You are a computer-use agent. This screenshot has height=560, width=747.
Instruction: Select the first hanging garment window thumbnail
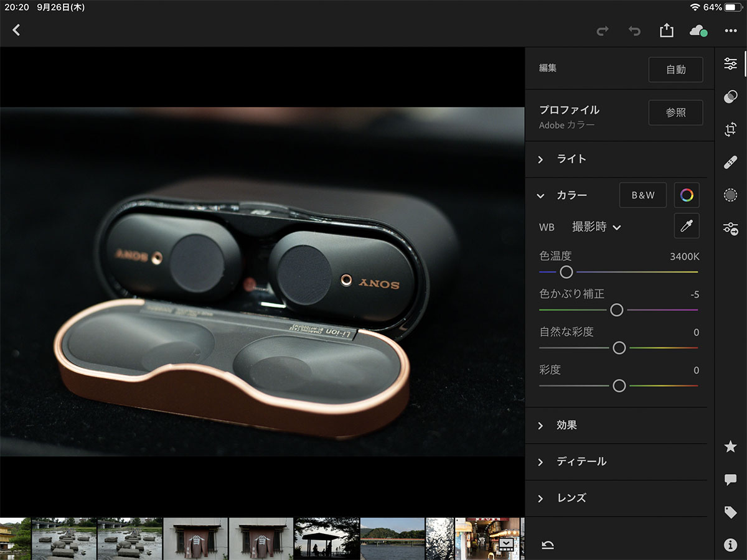click(x=195, y=539)
